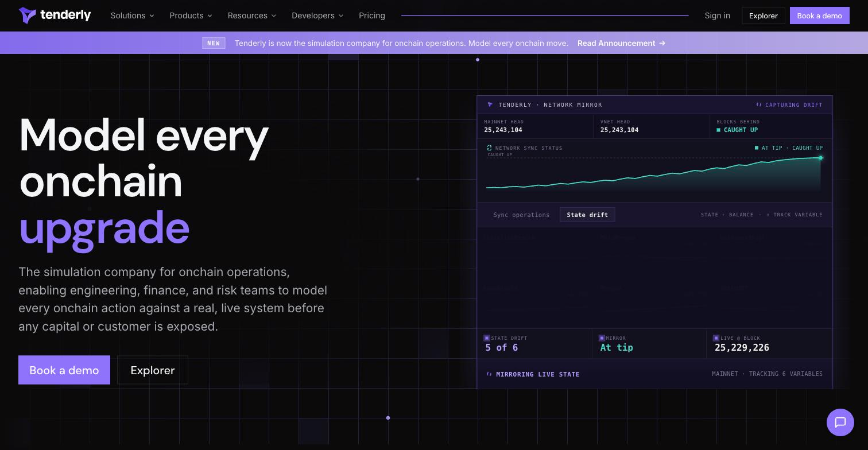Click the AT TIP · CAUGHT UP label
This screenshot has width=868, height=450.
[x=792, y=148]
